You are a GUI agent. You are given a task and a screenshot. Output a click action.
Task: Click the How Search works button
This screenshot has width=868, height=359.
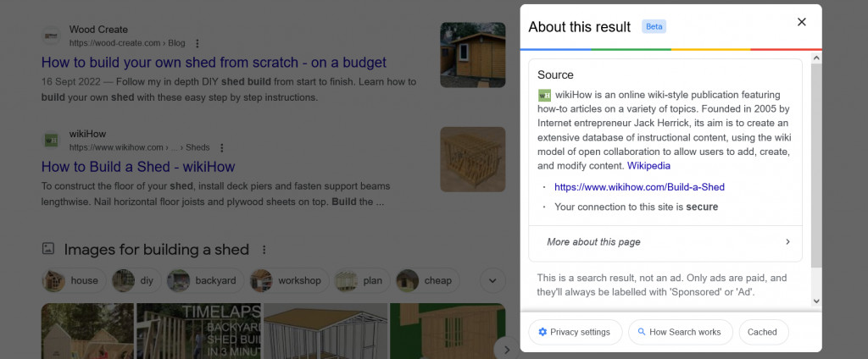681,332
